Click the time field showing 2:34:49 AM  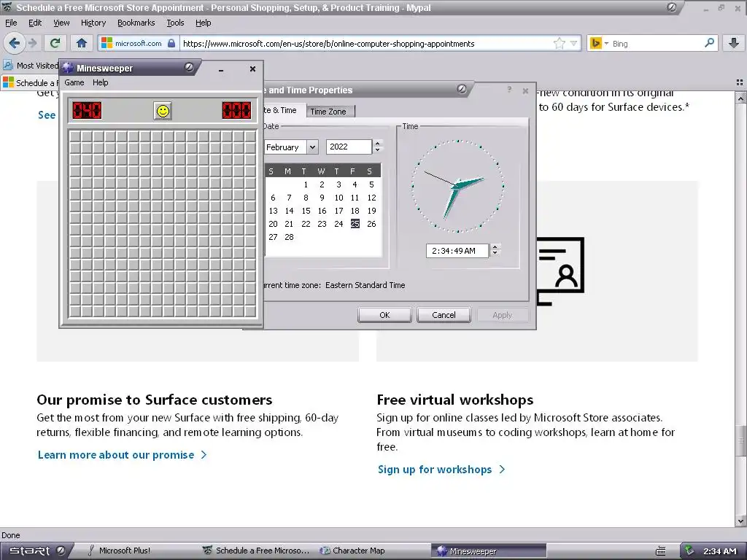click(457, 251)
